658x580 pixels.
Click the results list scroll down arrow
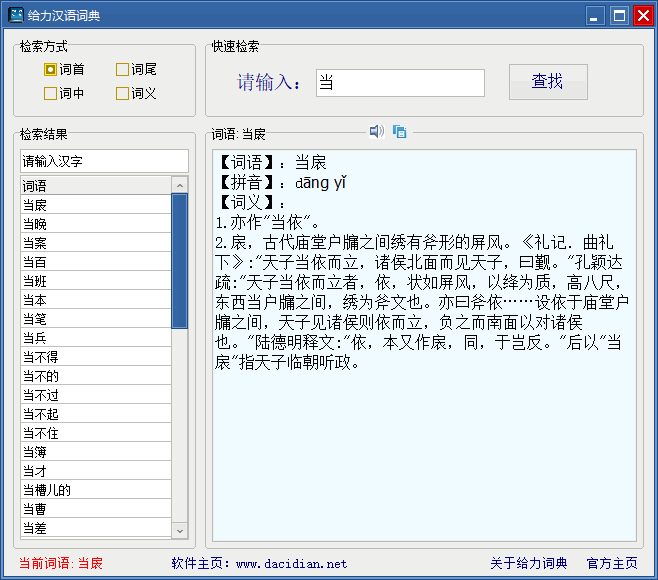pyautogui.click(x=180, y=531)
